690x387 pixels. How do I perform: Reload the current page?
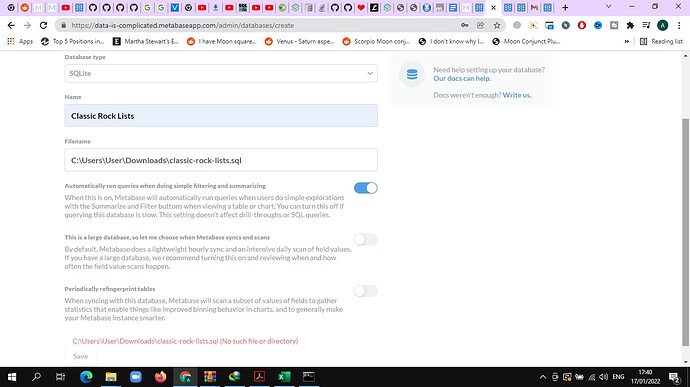(43, 26)
